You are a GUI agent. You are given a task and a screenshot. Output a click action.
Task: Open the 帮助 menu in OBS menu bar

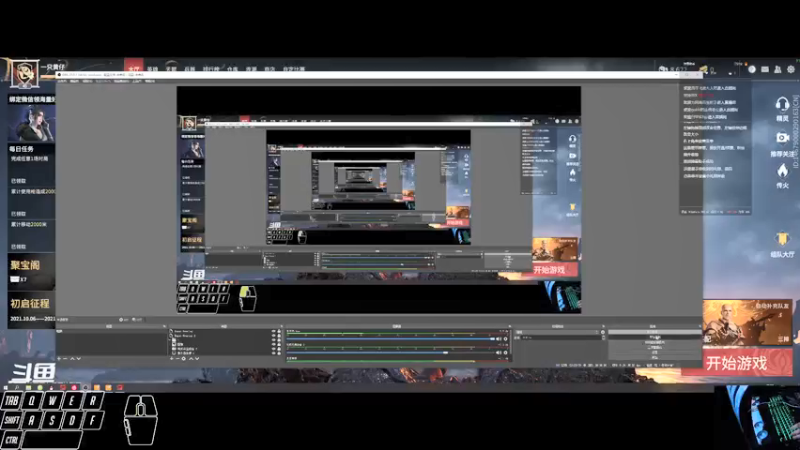click(149, 81)
